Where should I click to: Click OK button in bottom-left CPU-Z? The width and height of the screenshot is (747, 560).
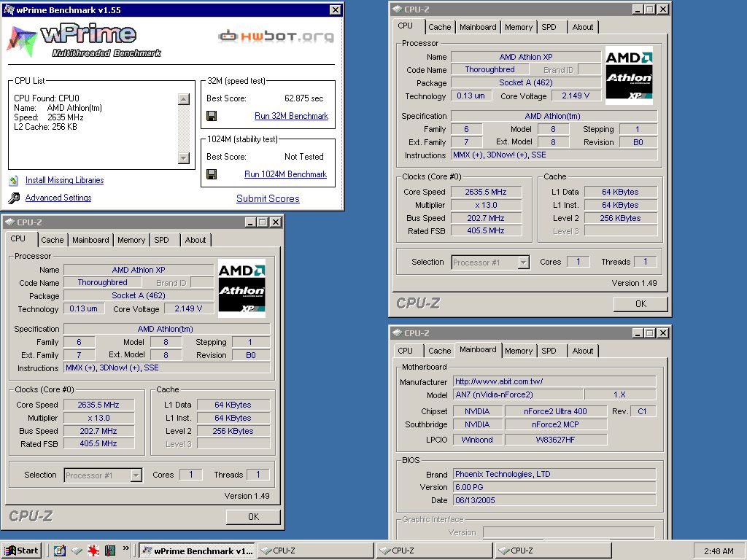(x=253, y=517)
